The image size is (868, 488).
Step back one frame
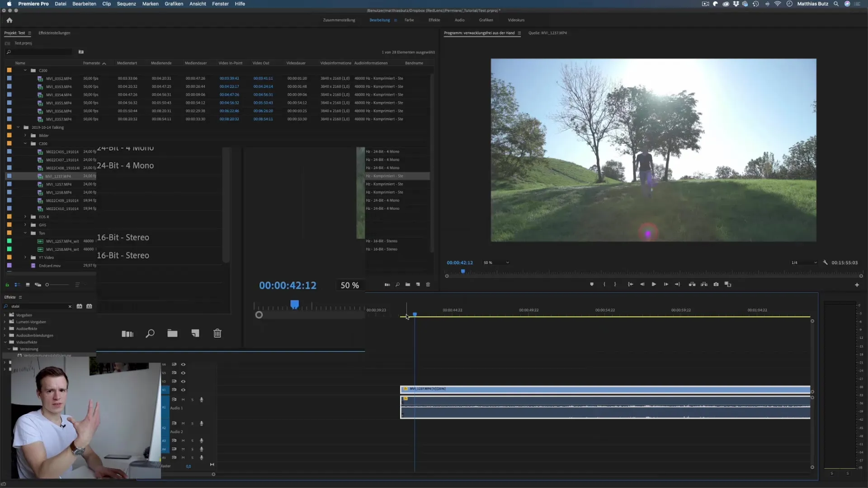(642, 285)
